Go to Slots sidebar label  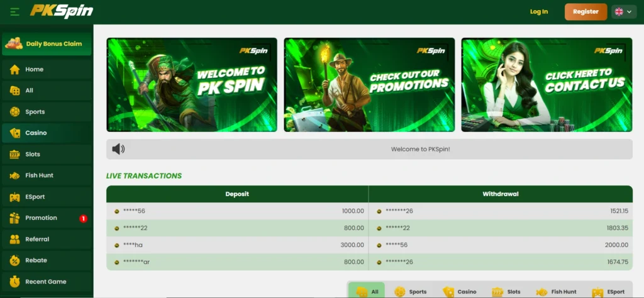[x=33, y=154]
